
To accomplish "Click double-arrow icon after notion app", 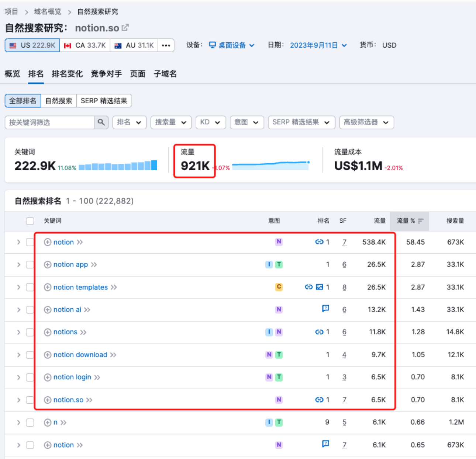I will click(x=94, y=265).
